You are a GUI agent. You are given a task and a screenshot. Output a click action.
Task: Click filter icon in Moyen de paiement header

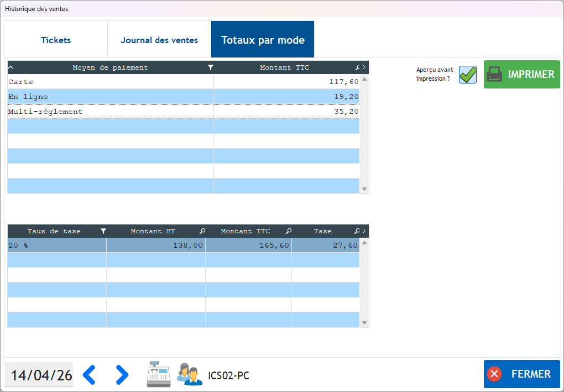tap(210, 67)
